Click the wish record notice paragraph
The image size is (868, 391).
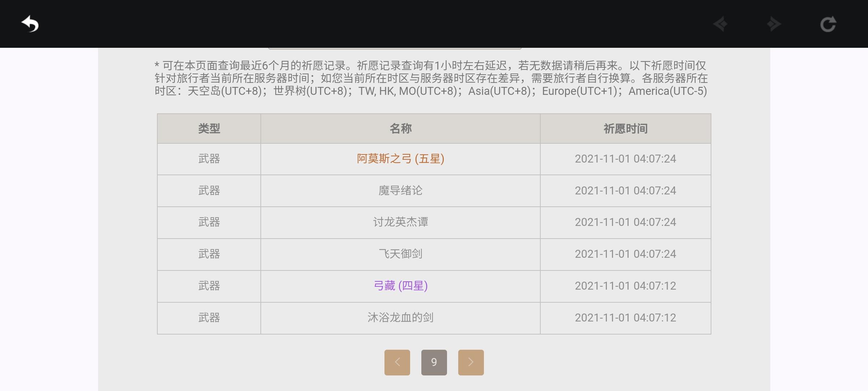tap(430, 78)
